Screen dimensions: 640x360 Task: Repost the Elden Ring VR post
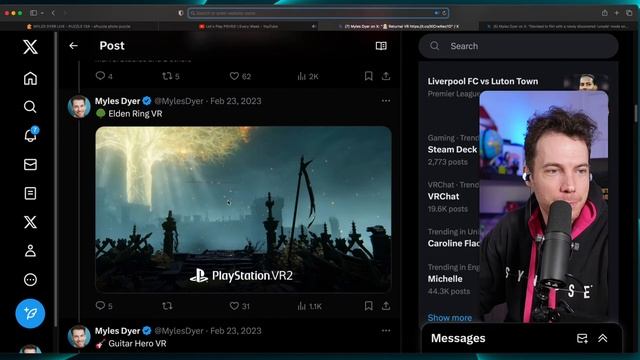pos(167,306)
